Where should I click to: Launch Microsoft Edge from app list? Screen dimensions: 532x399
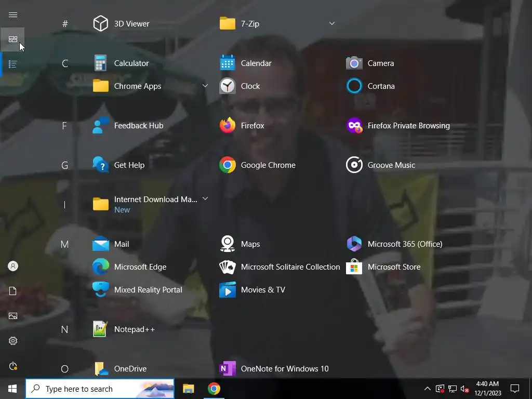coord(100,267)
